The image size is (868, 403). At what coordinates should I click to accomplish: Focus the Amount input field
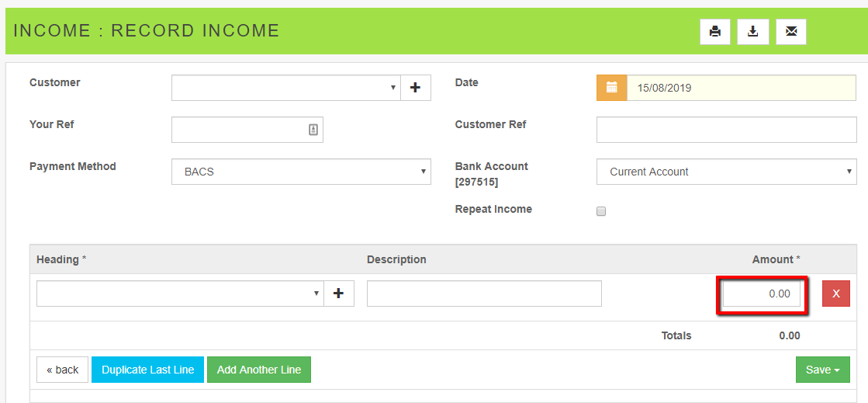pyautogui.click(x=761, y=294)
